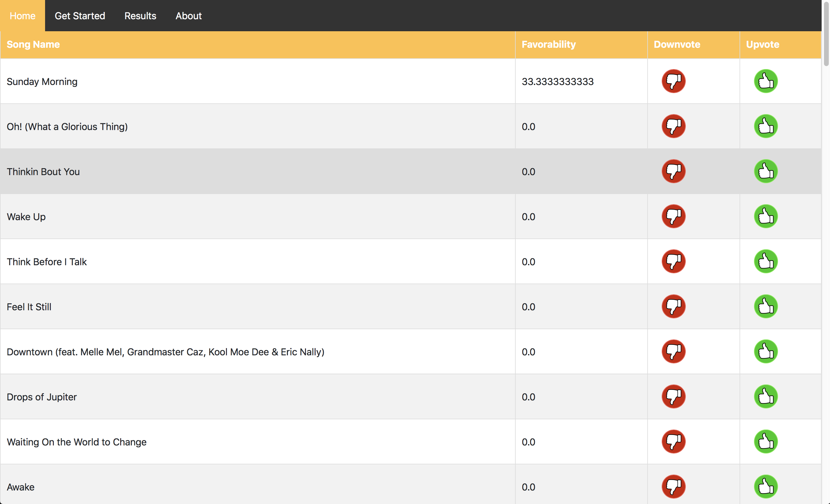Downvote Think Before I Talk
Screen dimensions: 830x504
673,261
